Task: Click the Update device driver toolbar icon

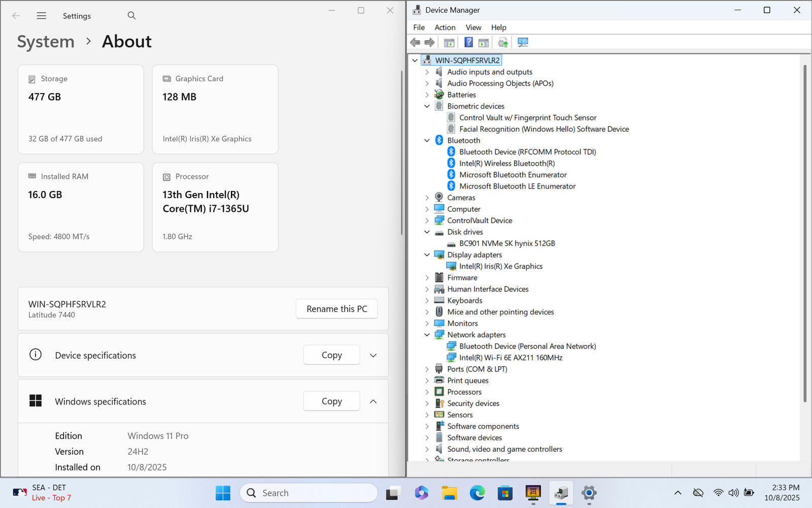Action: tap(502, 42)
